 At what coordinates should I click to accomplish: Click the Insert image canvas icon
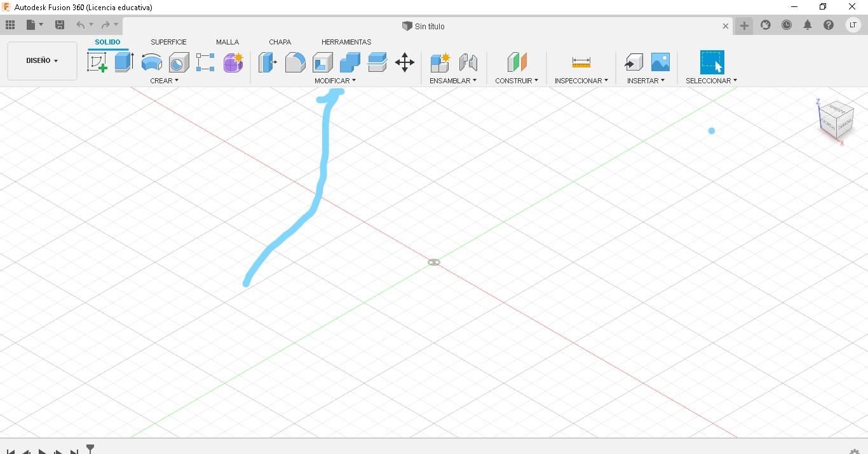click(660, 62)
